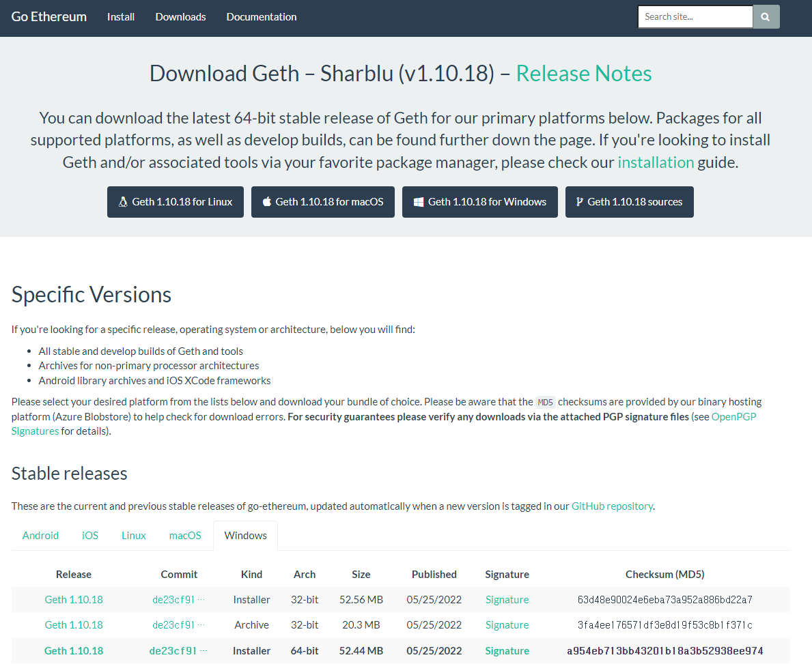This screenshot has height=664, width=812.
Task: Click the Windows logo icon on download button
Action: (x=419, y=202)
